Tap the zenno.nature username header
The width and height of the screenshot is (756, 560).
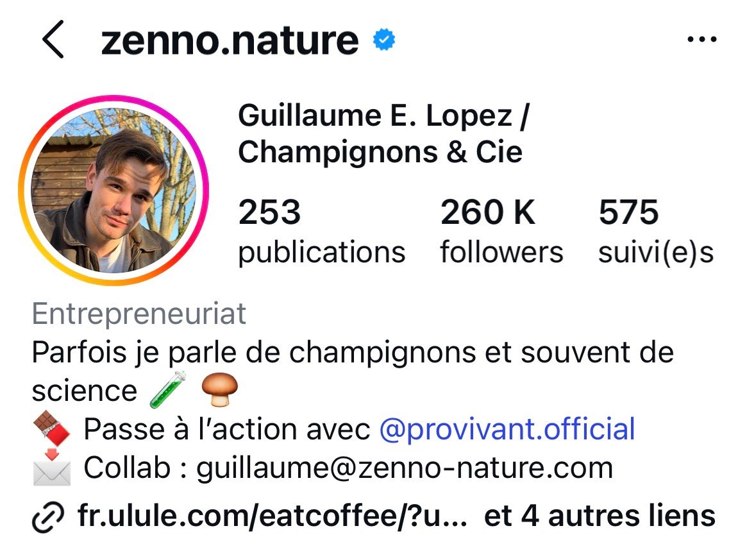pos(230,40)
